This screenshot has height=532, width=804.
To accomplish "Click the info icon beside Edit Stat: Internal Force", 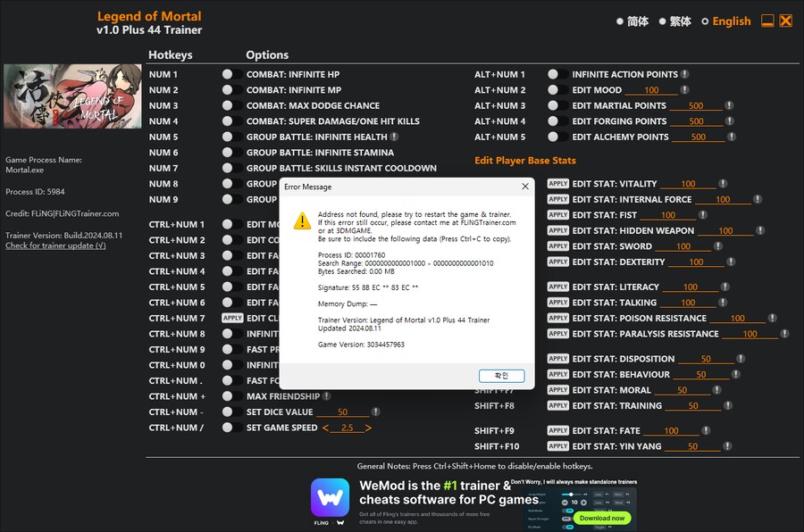I will (758, 199).
